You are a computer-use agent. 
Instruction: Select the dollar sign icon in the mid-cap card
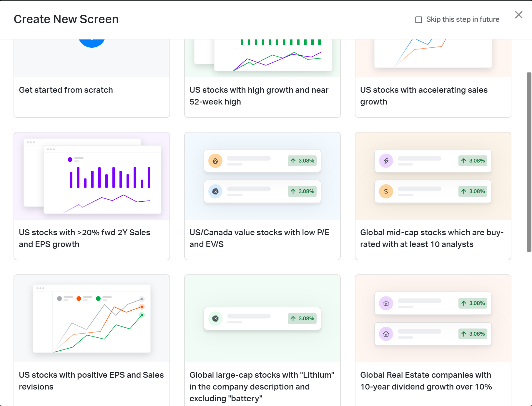[x=386, y=191]
